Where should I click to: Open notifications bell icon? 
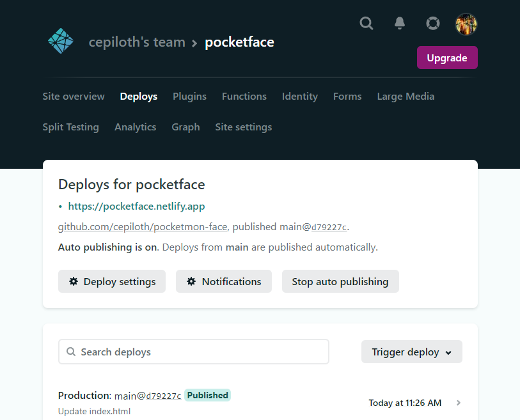(400, 24)
